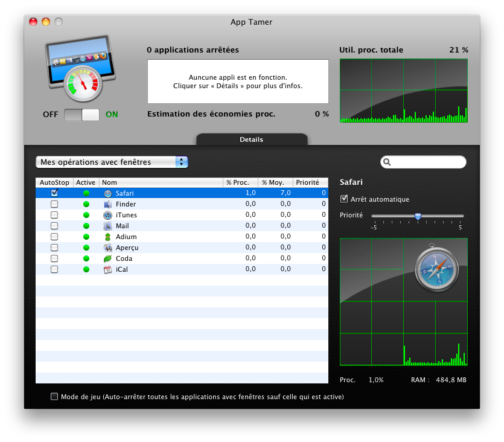This screenshot has width=504, height=442.
Task: Click Aperçu's green active indicator
Action: [86, 248]
